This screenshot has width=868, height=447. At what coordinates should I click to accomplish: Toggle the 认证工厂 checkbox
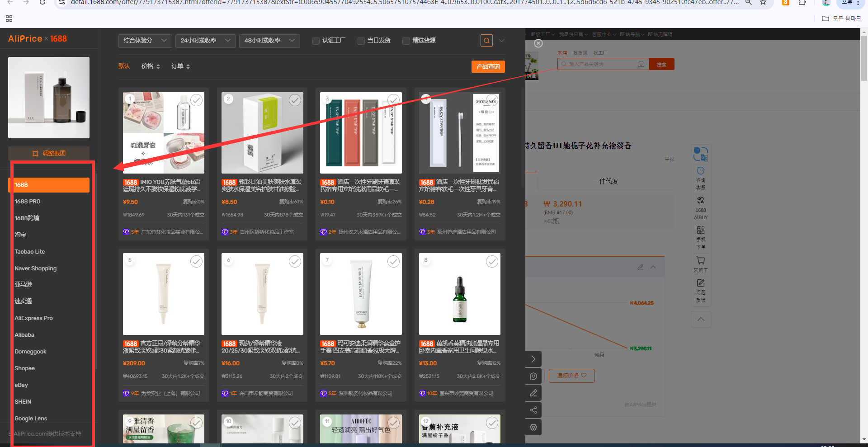pyautogui.click(x=316, y=41)
